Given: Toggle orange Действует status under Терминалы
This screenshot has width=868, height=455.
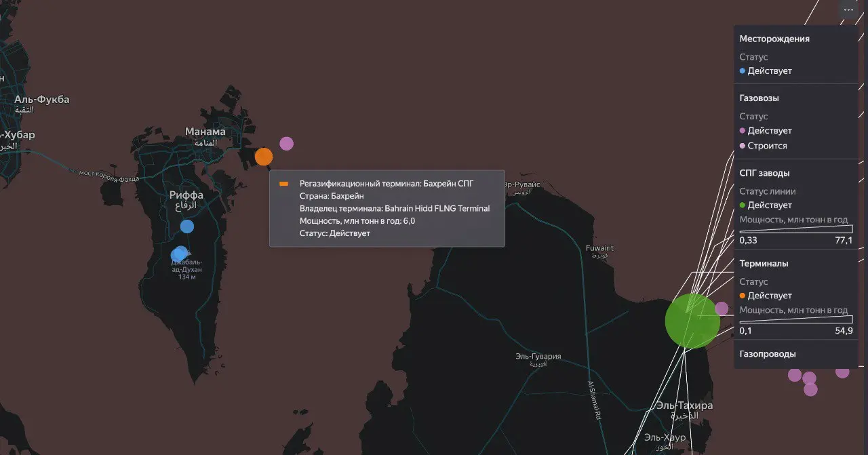Looking at the screenshot, I should click(x=766, y=296).
